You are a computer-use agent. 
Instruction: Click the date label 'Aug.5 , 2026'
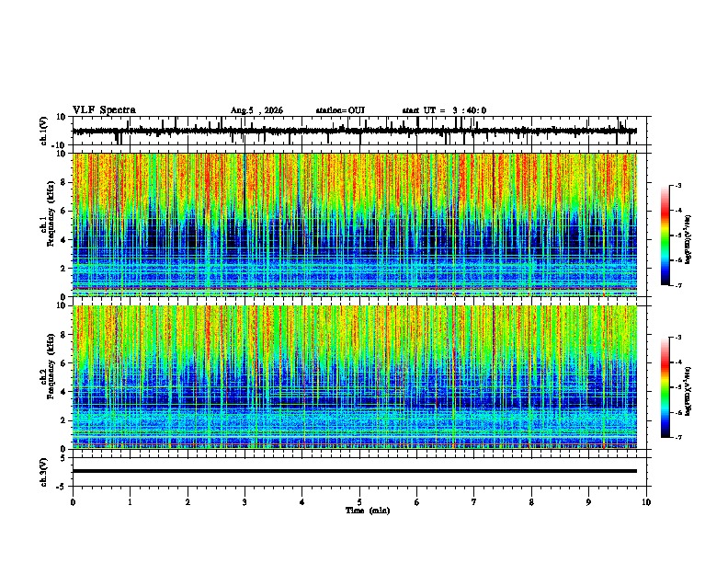256,110
